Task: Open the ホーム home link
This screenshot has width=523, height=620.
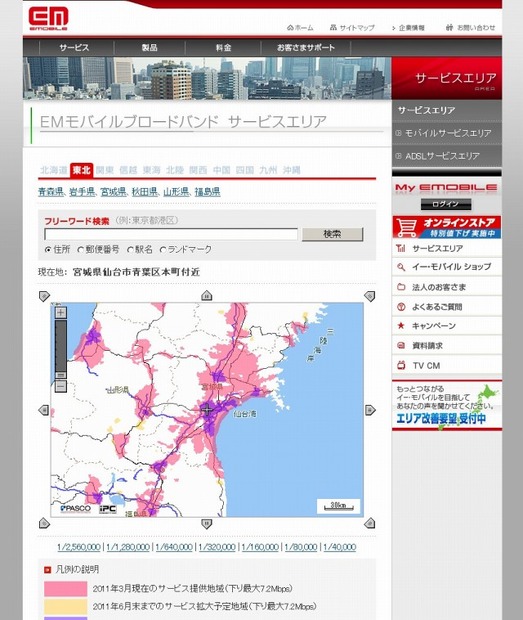Action: click(x=300, y=28)
